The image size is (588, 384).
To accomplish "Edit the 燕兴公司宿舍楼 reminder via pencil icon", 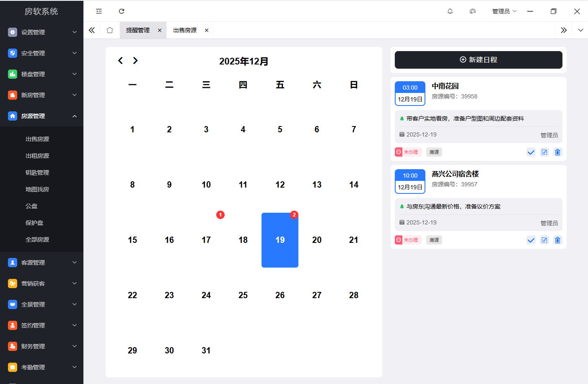I will (x=544, y=240).
